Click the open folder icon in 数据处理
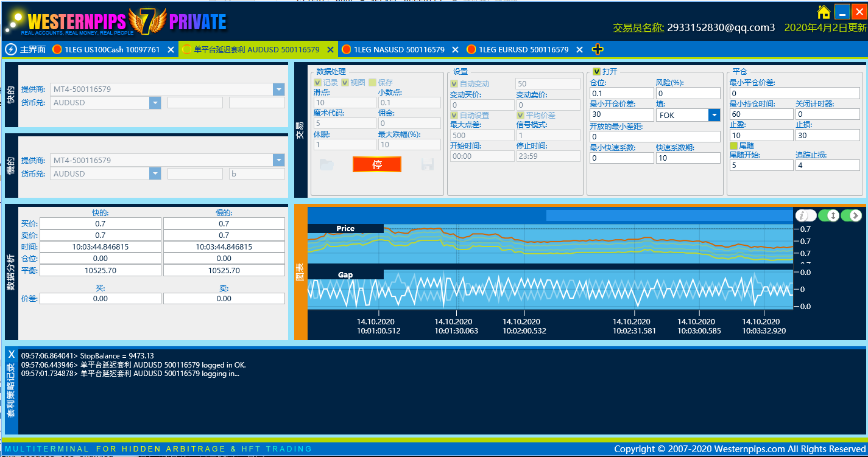This screenshot has height=457, width=868. pyautogui.click(x=326, y=164)
